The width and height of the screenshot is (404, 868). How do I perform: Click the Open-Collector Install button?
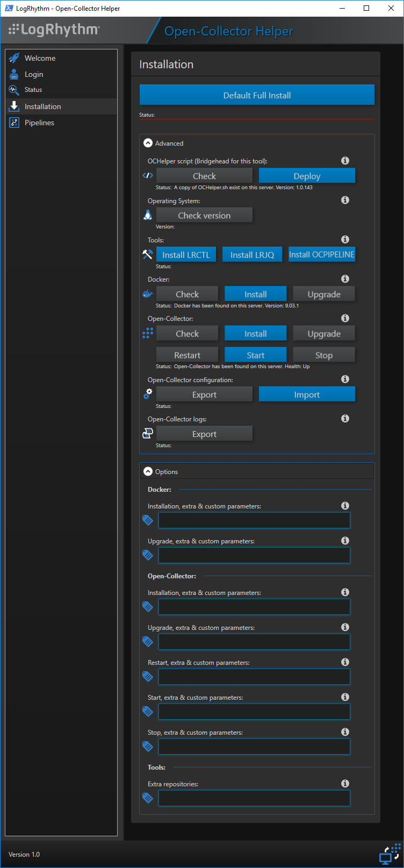pyautogui.click(x=255, y=333)
